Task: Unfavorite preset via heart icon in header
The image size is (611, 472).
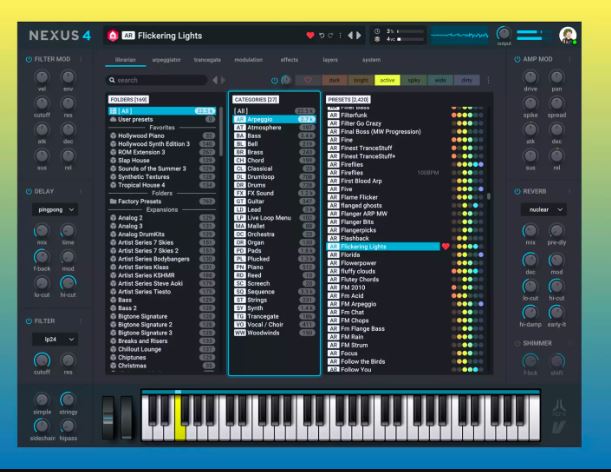Action: 310,35
